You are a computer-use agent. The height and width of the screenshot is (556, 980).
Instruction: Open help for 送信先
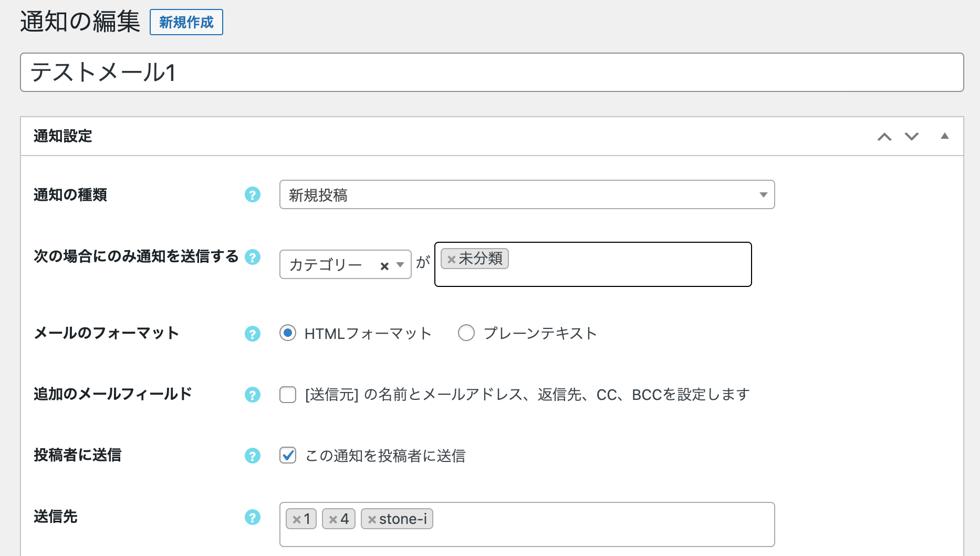click(253, 518)
